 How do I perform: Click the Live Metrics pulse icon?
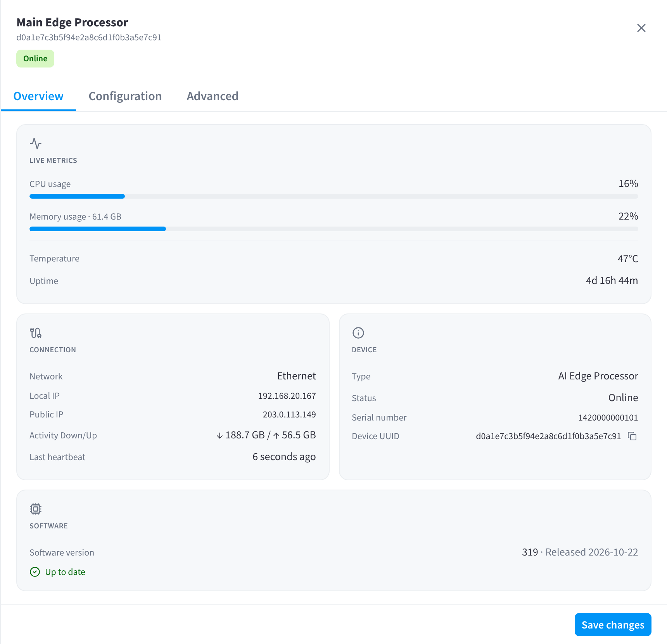pyautogui.click(x=36, y=144)
